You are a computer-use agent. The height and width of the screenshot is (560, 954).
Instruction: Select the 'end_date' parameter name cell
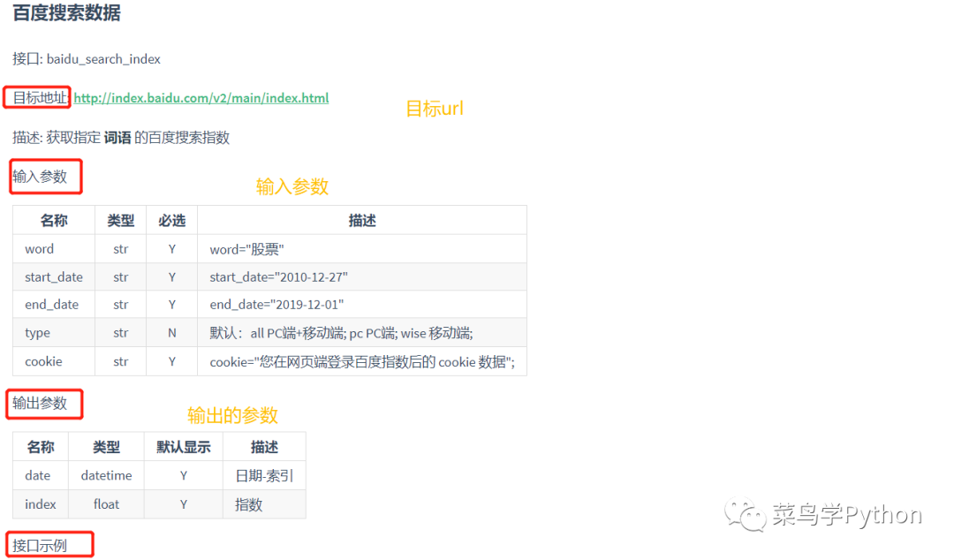click(x=52, y=305)
